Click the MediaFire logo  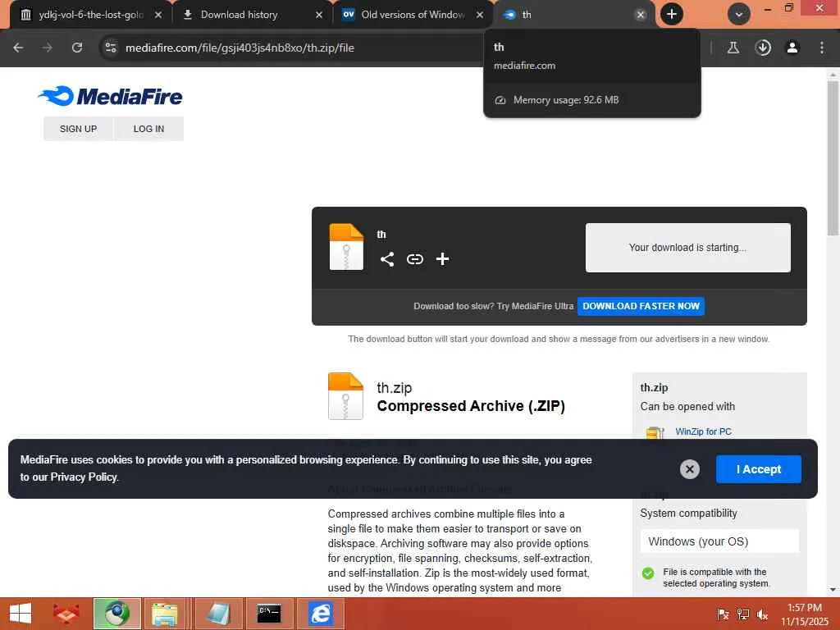[x=111, y=97]
